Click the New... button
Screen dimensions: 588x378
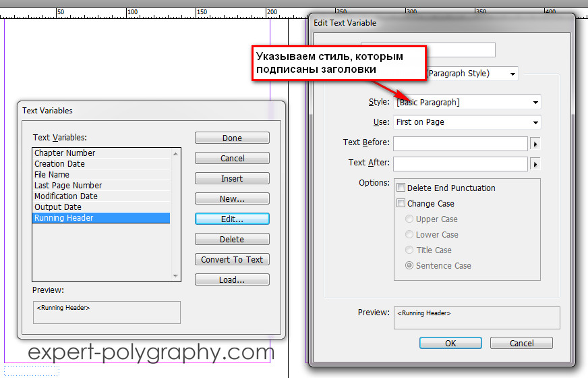click(x=232, y=198)
